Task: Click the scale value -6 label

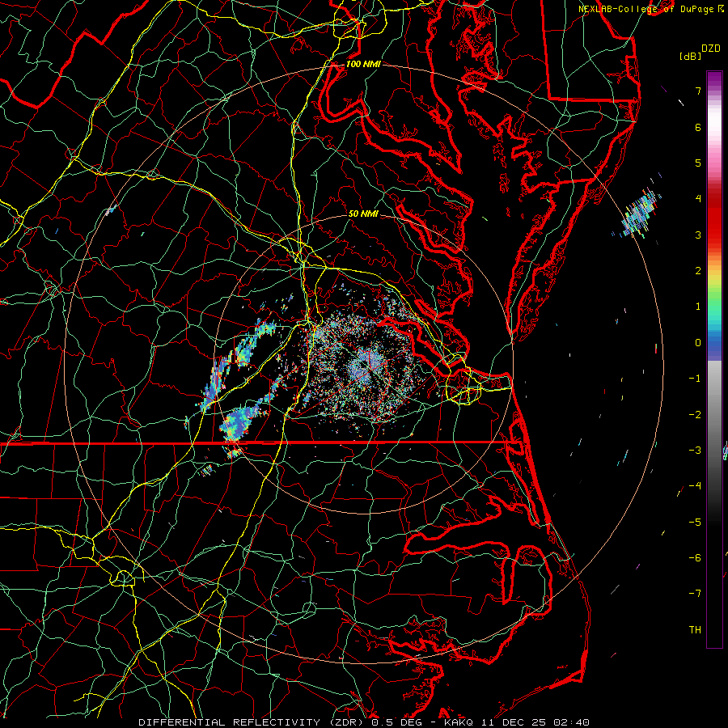Action: coord(695,558)
